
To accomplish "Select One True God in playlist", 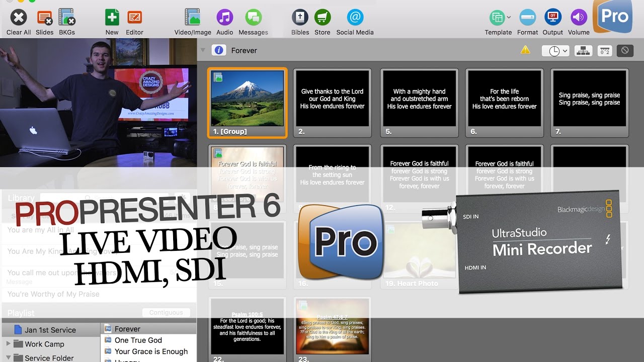I will click(138, 340).
